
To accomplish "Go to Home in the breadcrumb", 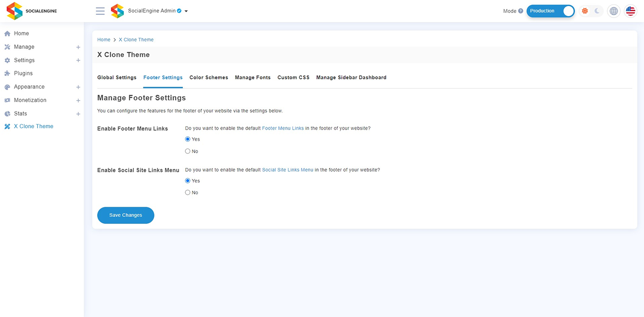I will click(104, 40).
